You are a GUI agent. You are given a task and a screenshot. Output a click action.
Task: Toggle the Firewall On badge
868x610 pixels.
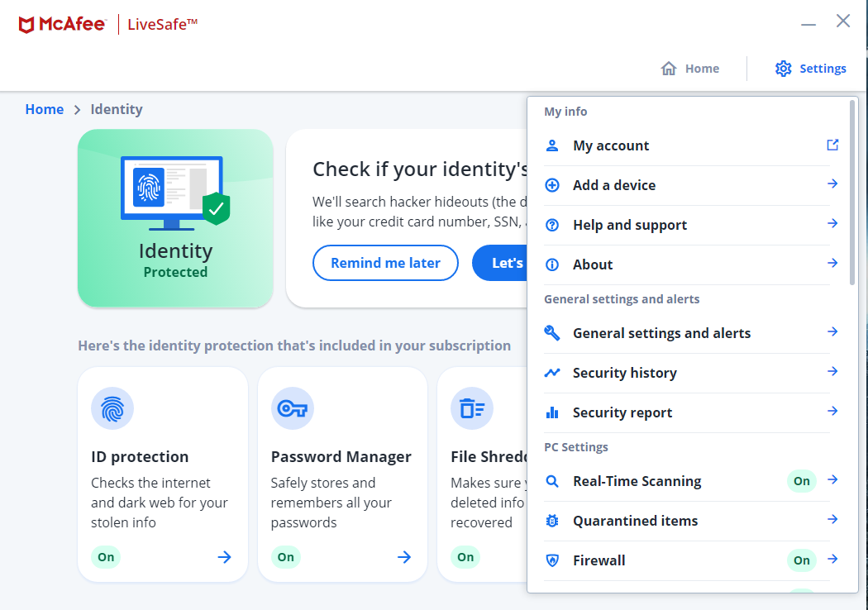[x=801, y=560]
